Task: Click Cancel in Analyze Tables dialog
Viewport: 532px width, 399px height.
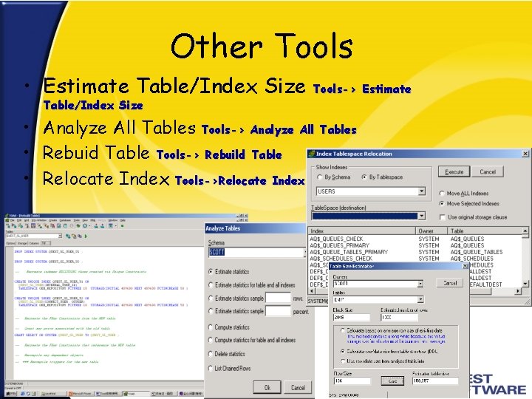Action: coord(298,387)
